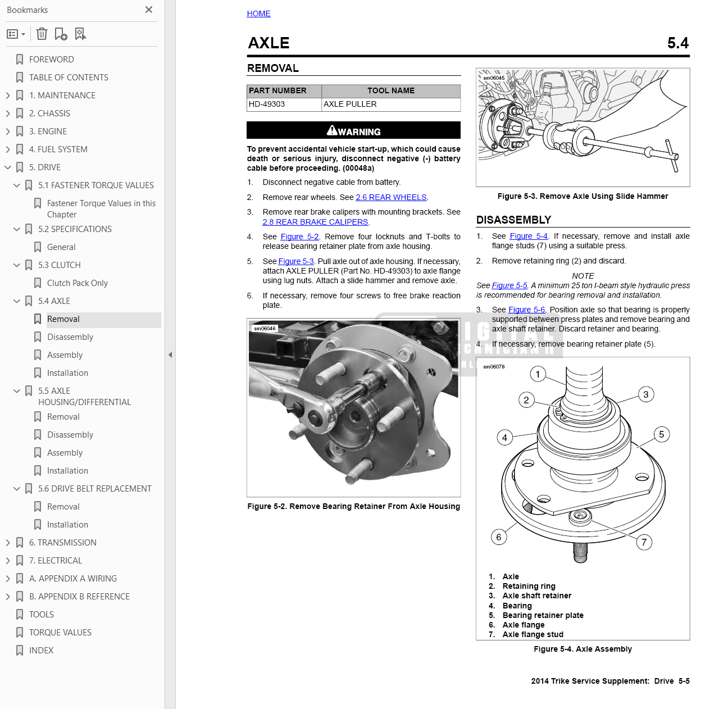Select the AXLE PULLER tool name cell
The height and width of the screenshot is (709, 728).
(x=391, y=104)
